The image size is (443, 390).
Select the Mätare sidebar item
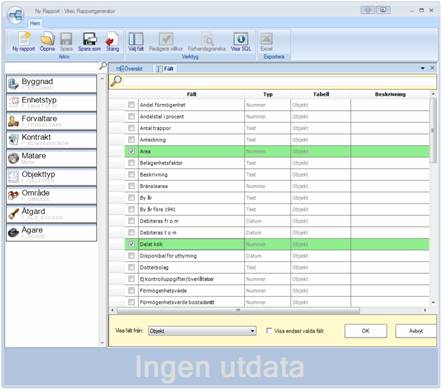point(51,158)
